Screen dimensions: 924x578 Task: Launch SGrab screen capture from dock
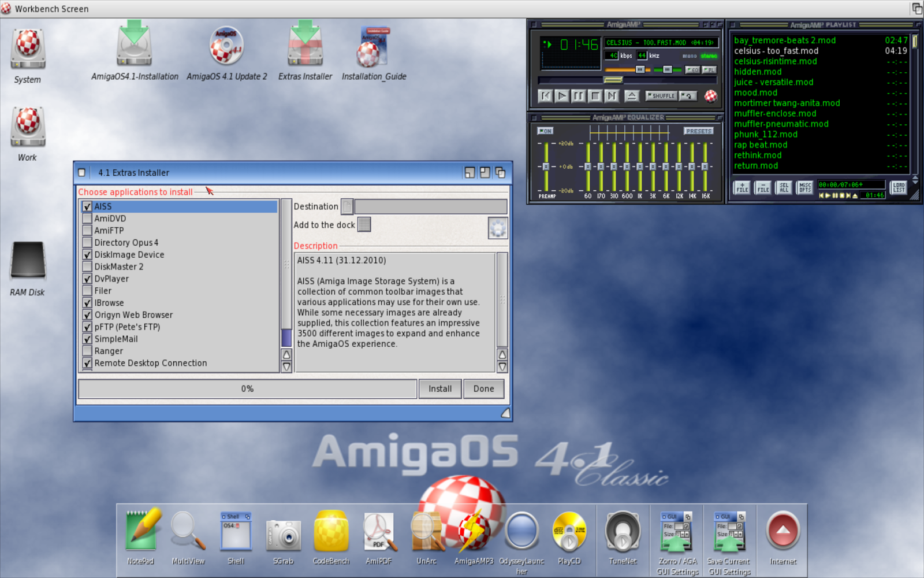[284, 534]
